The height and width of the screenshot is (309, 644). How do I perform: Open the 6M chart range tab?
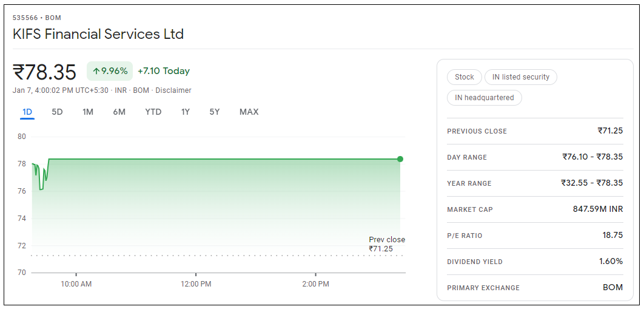pos(119,112)
